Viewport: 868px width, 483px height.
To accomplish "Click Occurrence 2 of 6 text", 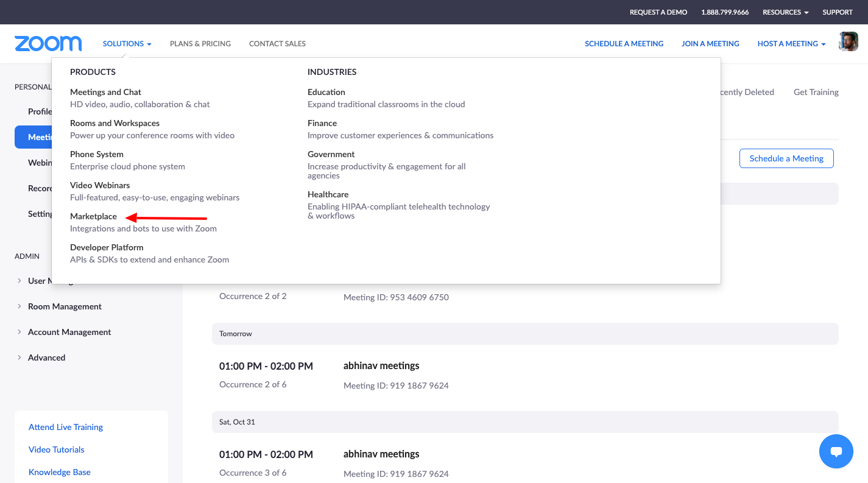I will [x=253, y=384].
